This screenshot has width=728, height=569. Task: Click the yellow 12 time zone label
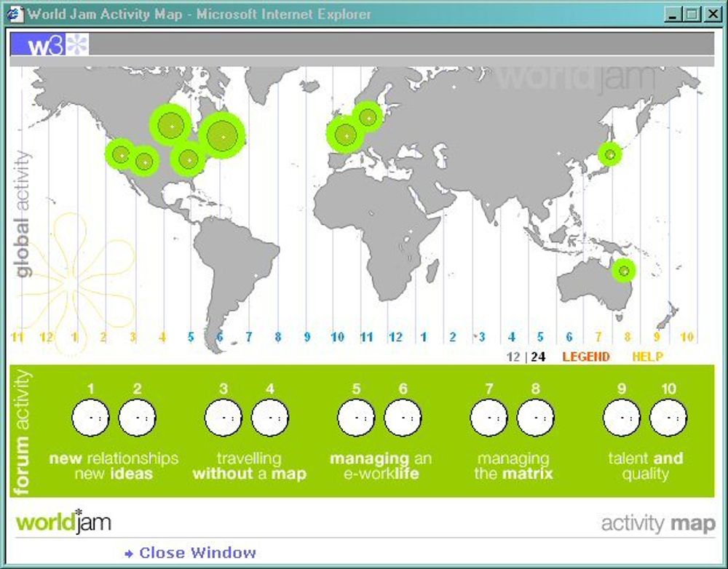point(46,337)
